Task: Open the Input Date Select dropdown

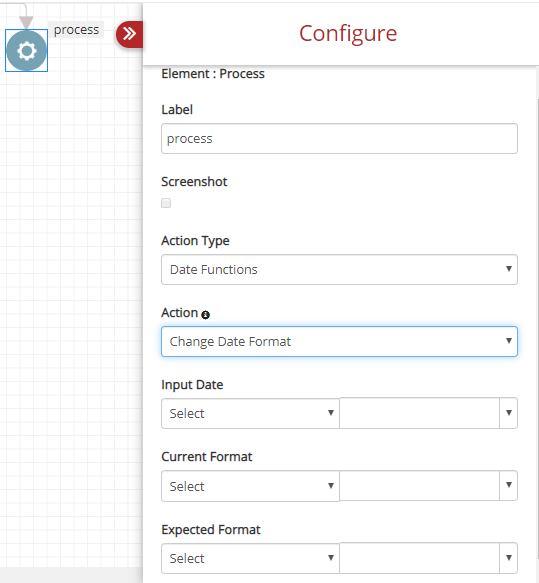Action: 250,413
